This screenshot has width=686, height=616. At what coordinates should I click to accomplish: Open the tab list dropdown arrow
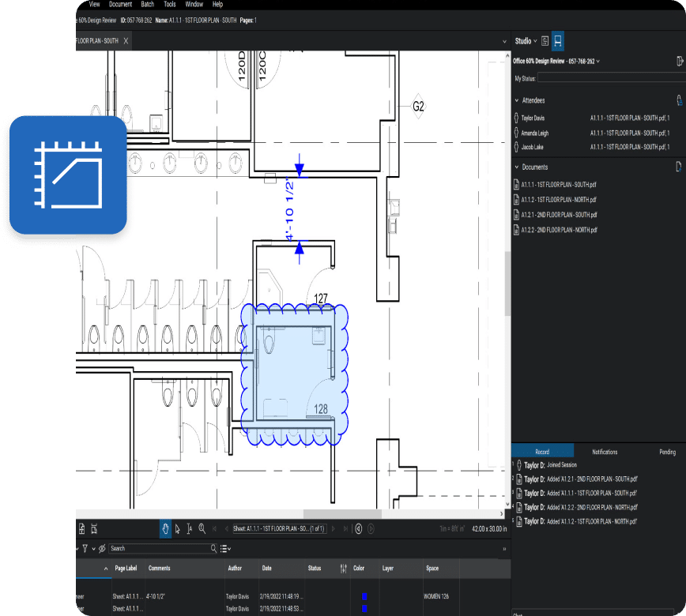pyautogui.click(x=504, y=42)
